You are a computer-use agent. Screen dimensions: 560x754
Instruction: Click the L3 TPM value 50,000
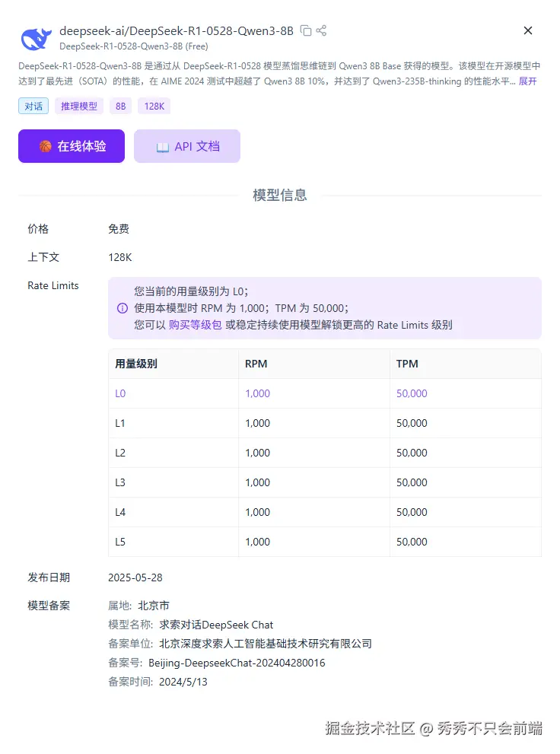[412, 483]
